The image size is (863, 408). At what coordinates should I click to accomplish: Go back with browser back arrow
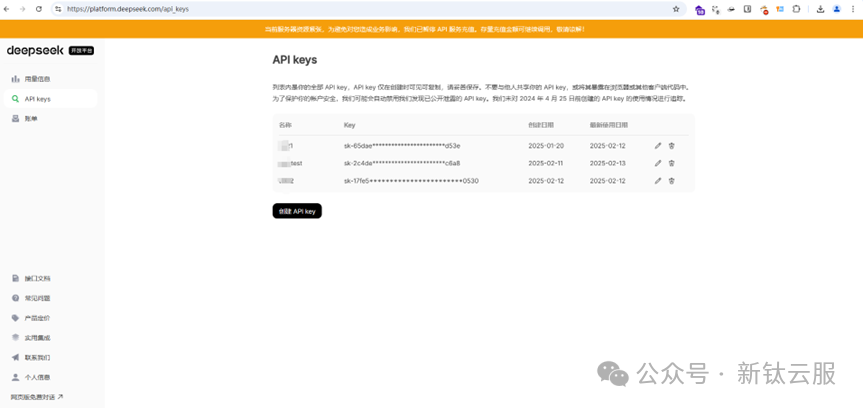point(7,9)
